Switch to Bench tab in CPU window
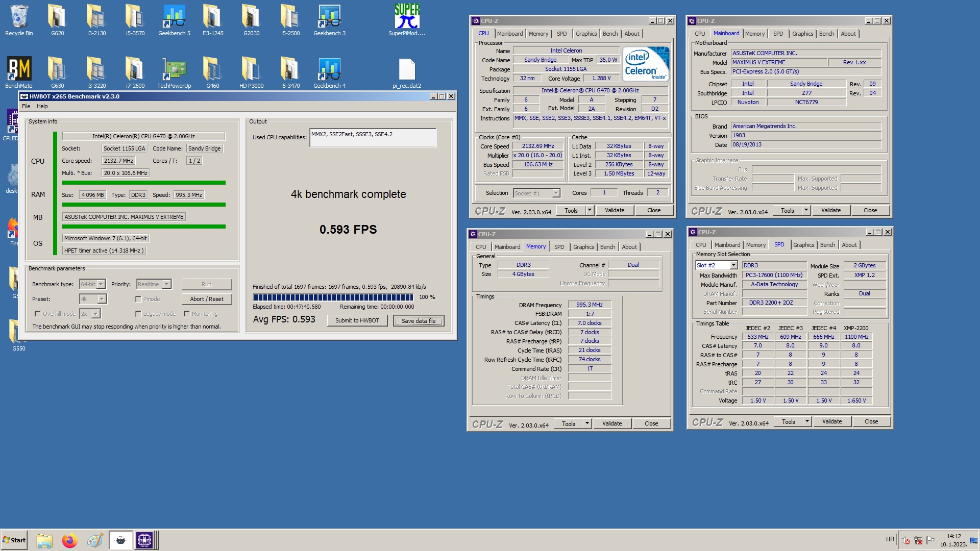Image resolution: width=980 pixels, height=551 pixels. tap(610, 34)
